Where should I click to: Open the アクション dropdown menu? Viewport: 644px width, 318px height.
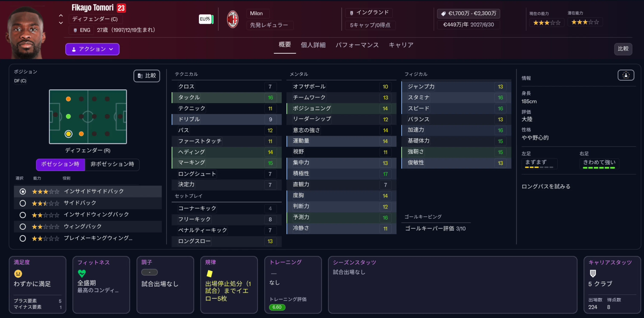(x=92, y=49)
